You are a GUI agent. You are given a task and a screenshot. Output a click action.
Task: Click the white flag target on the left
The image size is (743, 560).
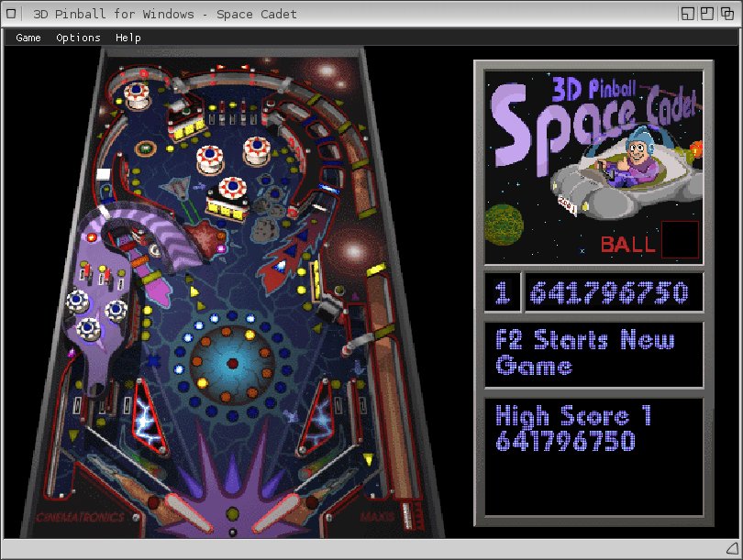click(104, 174)
